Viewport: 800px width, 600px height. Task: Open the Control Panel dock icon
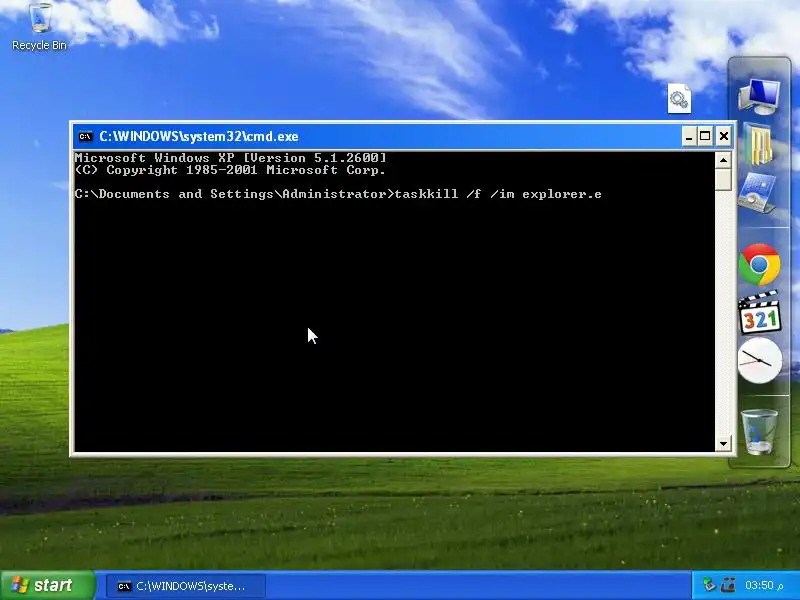click(758, 193)
